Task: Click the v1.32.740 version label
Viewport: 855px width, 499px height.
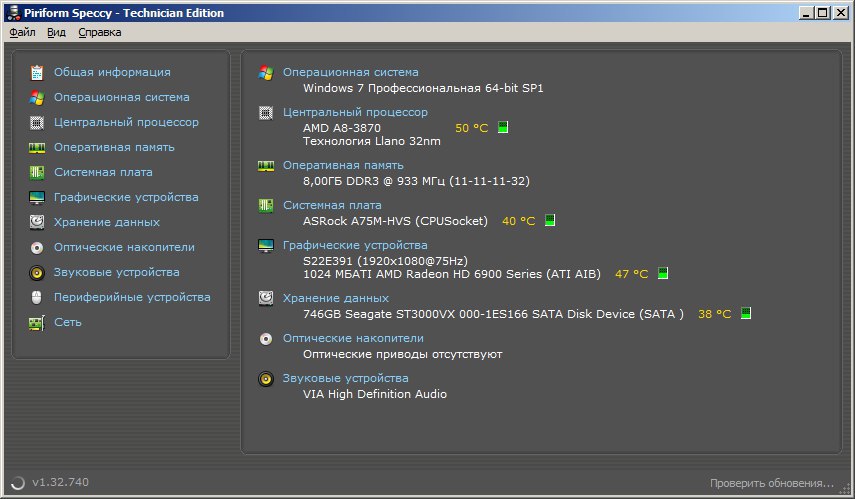Action: pos(61,483)
